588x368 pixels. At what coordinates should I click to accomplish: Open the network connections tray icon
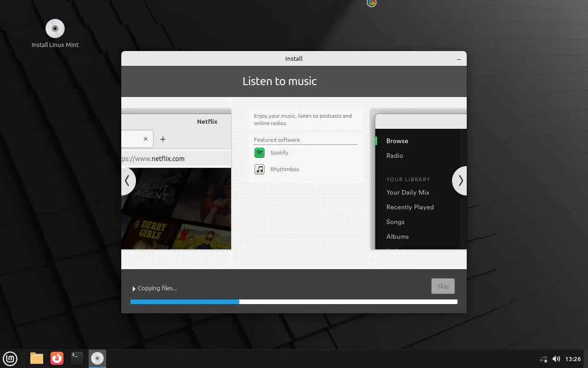click(x=544, y=359)
